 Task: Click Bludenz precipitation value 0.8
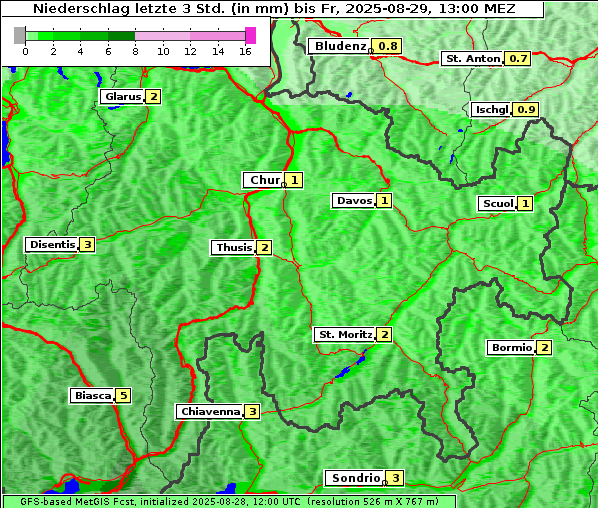(x=387, y=47)
